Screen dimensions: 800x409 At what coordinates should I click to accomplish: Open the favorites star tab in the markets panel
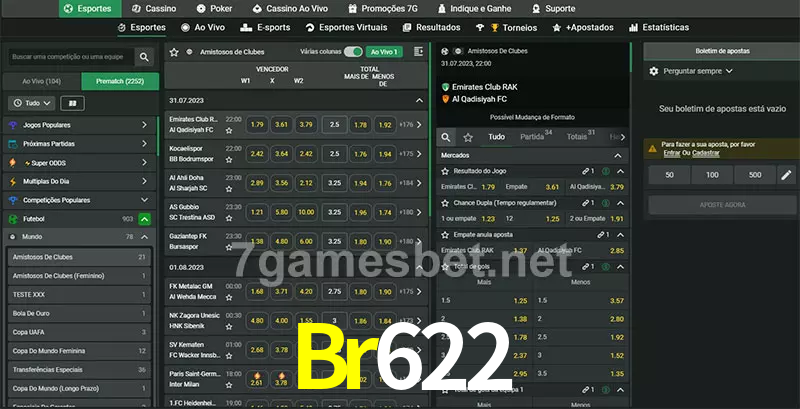468,137
